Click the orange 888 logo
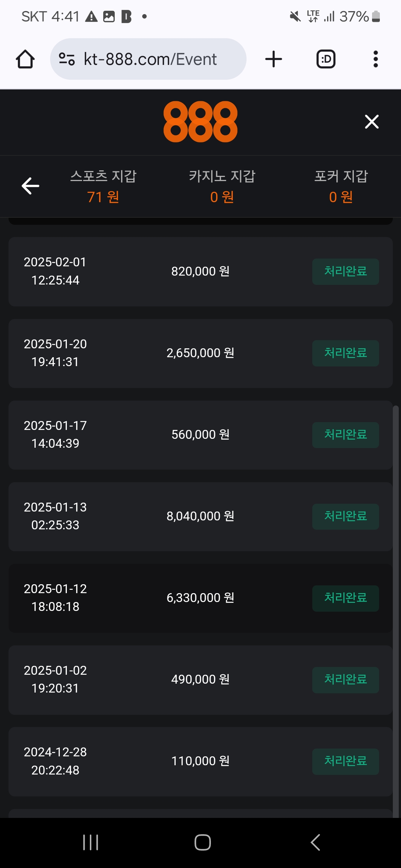 200,122
